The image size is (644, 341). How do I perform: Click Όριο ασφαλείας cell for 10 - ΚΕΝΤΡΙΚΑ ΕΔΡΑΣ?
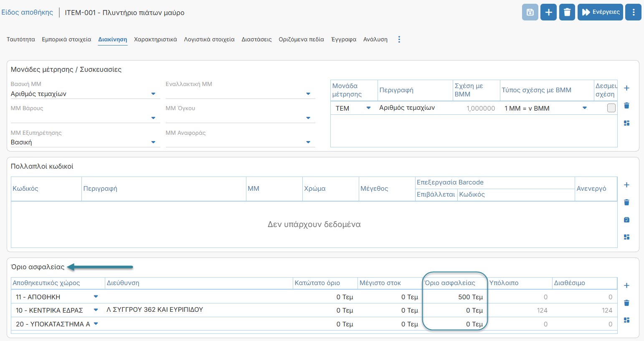click(454, 310)
